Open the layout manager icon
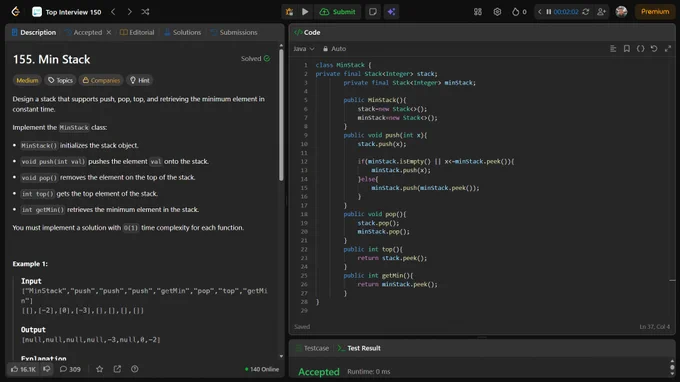The width and height of the screenshot is (680, 382). tap(477, 12)
